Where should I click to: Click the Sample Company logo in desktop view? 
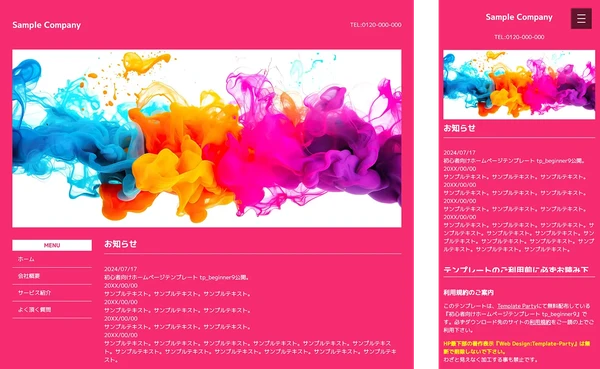[x=46, y=25]
